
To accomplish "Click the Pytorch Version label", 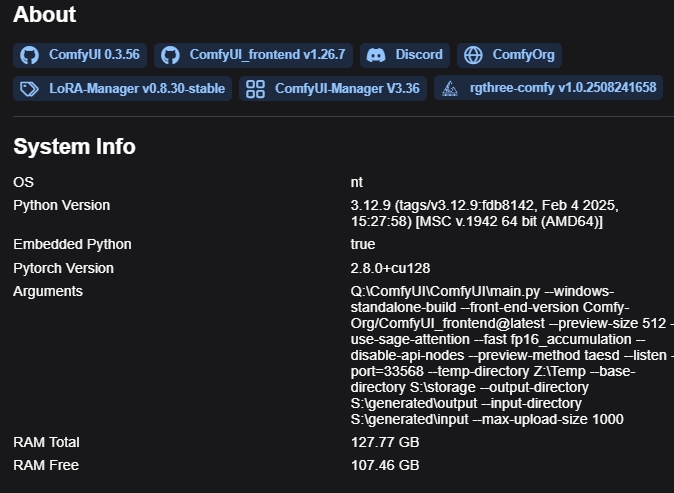I will point(63,268).
